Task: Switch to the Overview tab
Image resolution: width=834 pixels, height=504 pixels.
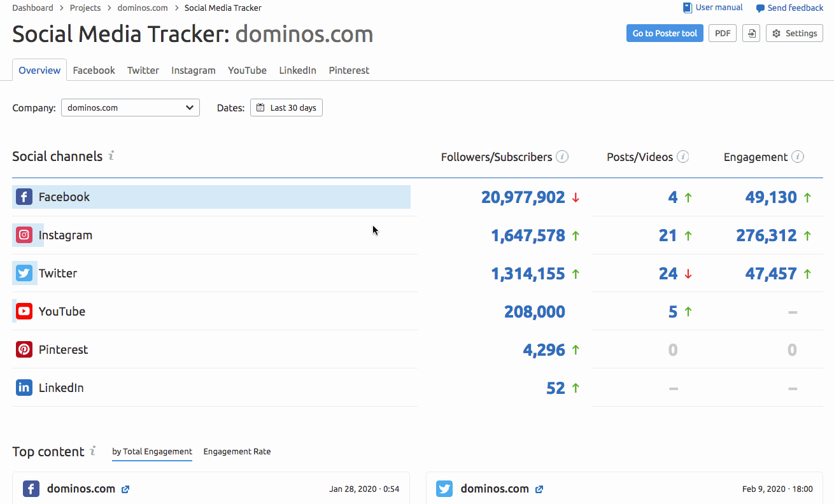Action: click(39, 70)
